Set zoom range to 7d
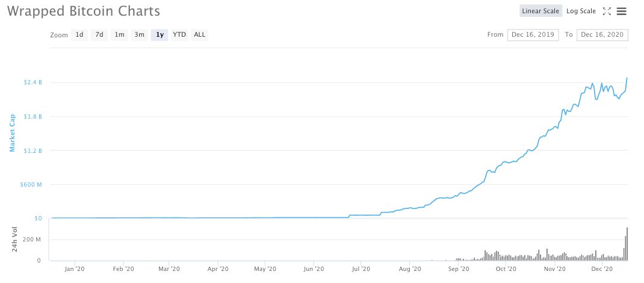The height and width of the screenshot is (283, 644). pos(99,35)
